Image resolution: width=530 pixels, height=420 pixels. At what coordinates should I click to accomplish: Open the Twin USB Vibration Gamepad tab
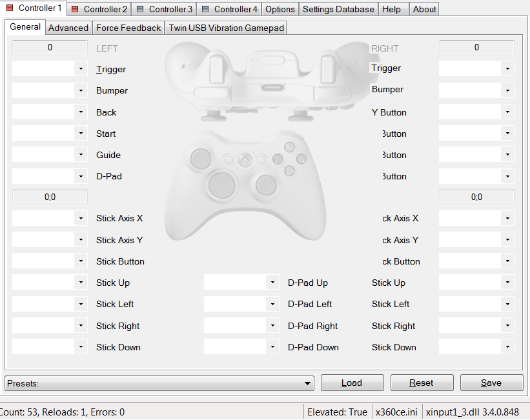click(226, 28)
